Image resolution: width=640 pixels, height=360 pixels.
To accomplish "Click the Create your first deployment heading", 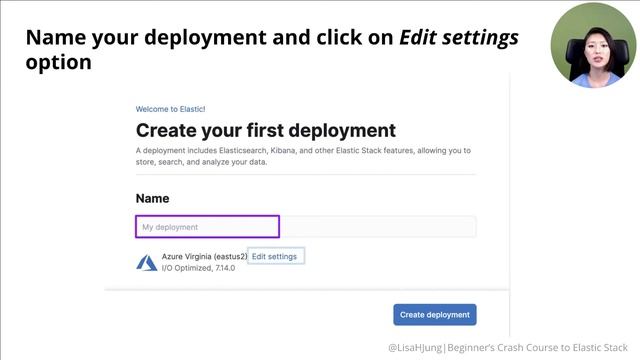I will point(266,131).
